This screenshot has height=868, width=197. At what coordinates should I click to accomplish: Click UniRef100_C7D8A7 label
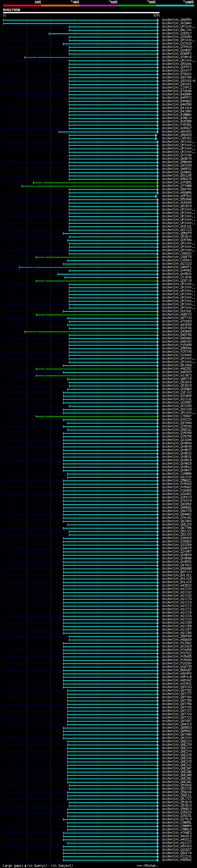177,416
